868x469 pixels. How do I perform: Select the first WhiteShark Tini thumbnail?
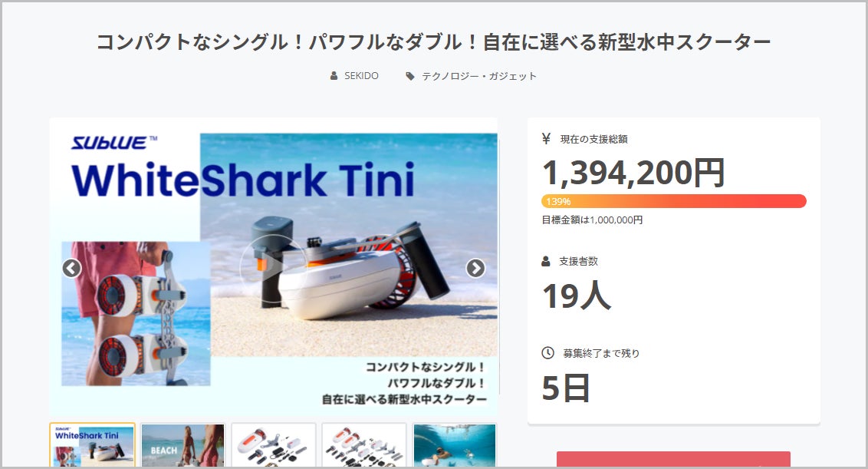(93, 445)
